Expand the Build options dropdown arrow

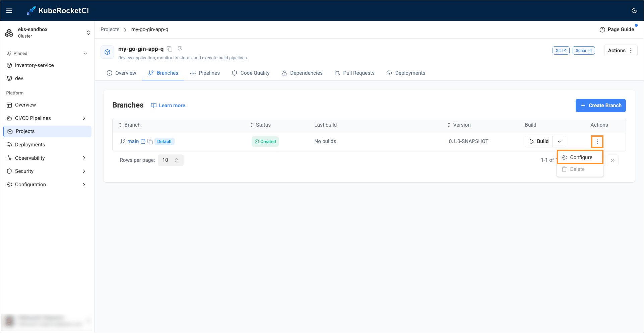tap(559, 142)
